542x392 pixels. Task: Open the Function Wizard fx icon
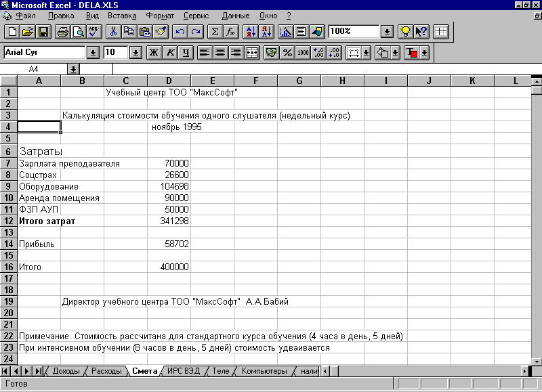[230, 32]
